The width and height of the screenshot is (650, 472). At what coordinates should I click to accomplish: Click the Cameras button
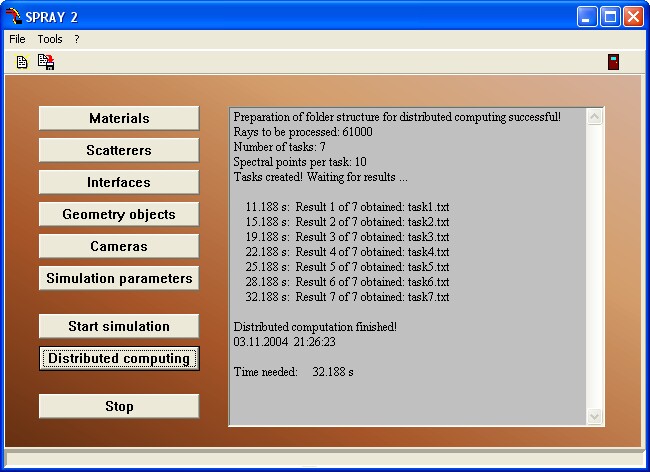[119, 246]
